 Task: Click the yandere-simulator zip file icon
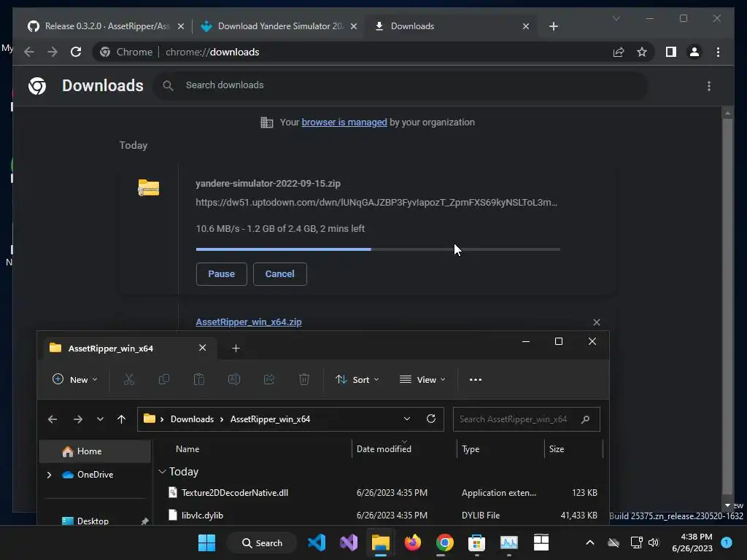click(149, 187)
